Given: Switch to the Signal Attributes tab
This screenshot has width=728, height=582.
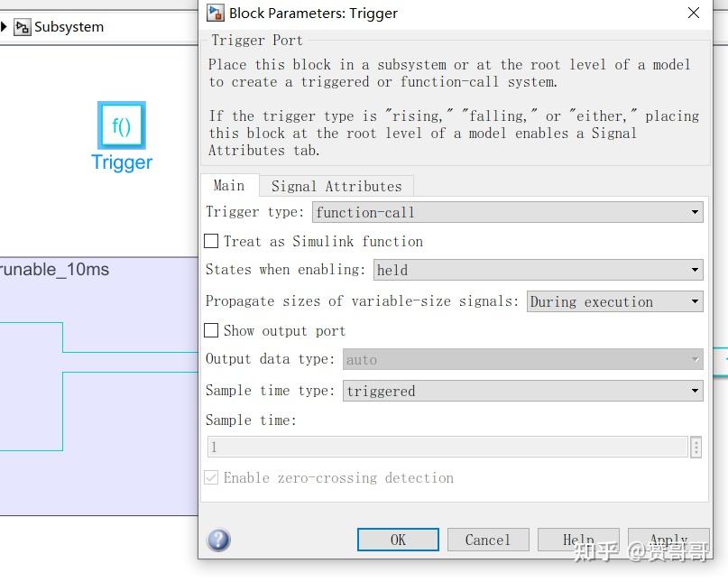Looking at the screenshot, I should (x=336, y=186).
